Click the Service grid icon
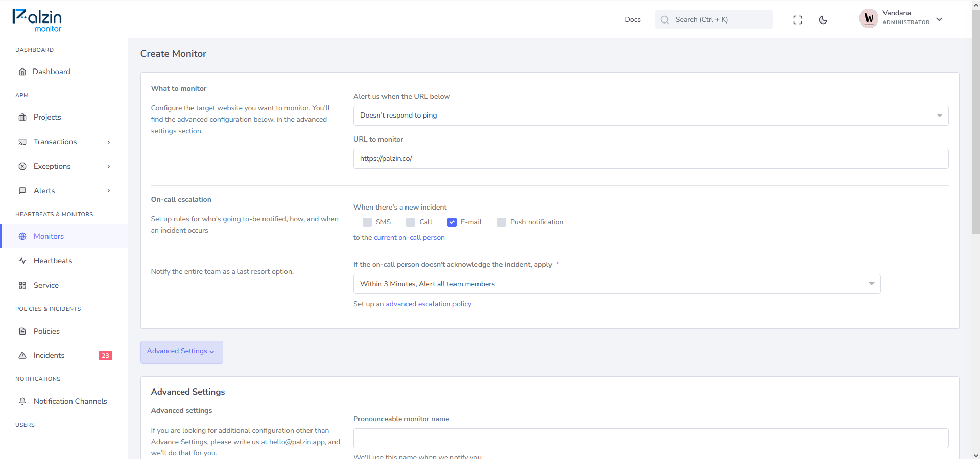 [22, 285]
